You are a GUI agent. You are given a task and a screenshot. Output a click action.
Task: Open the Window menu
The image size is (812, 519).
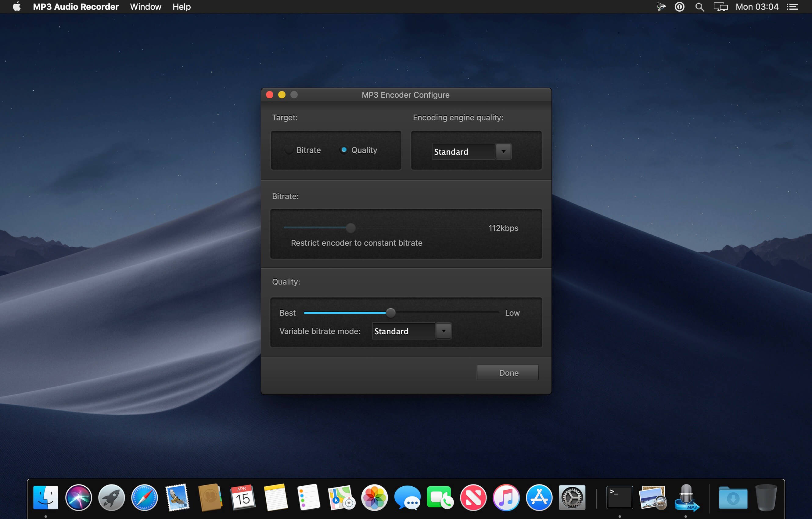pos(145,7)
